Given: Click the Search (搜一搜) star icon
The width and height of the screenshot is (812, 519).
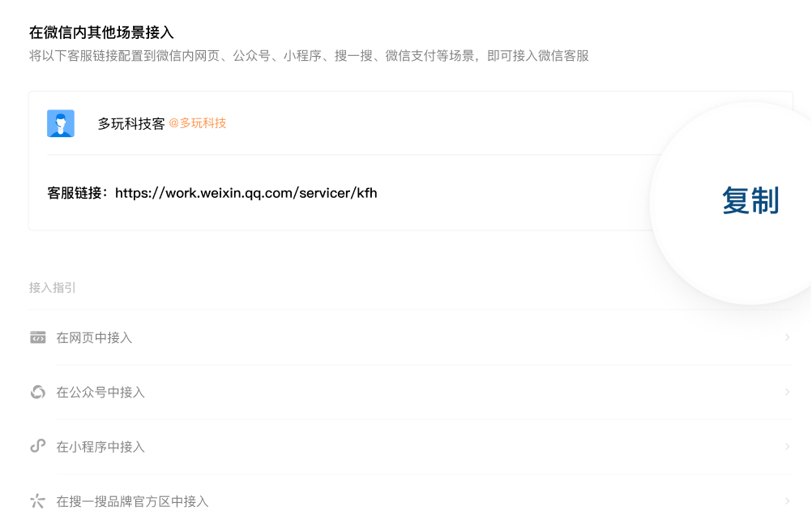Looking at the screenshot, I should pyautogui.click(x=37, y=501).
